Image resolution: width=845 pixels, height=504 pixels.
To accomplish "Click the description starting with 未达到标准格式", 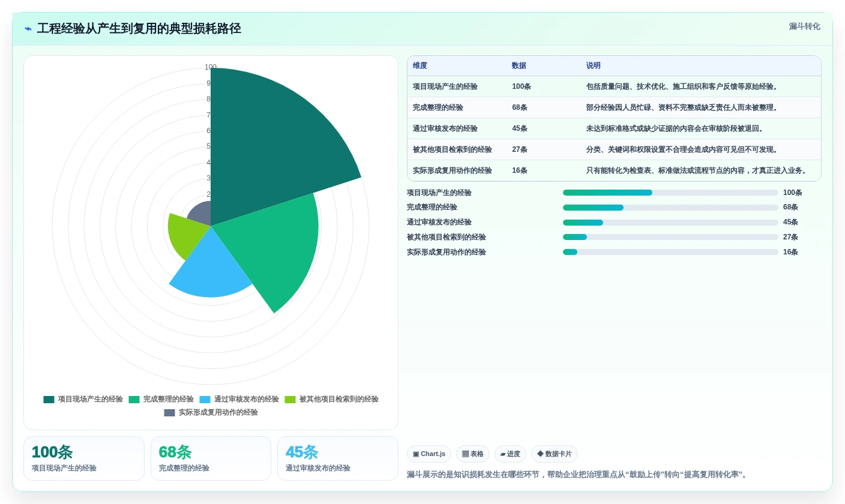I will [x=676, y=128].
